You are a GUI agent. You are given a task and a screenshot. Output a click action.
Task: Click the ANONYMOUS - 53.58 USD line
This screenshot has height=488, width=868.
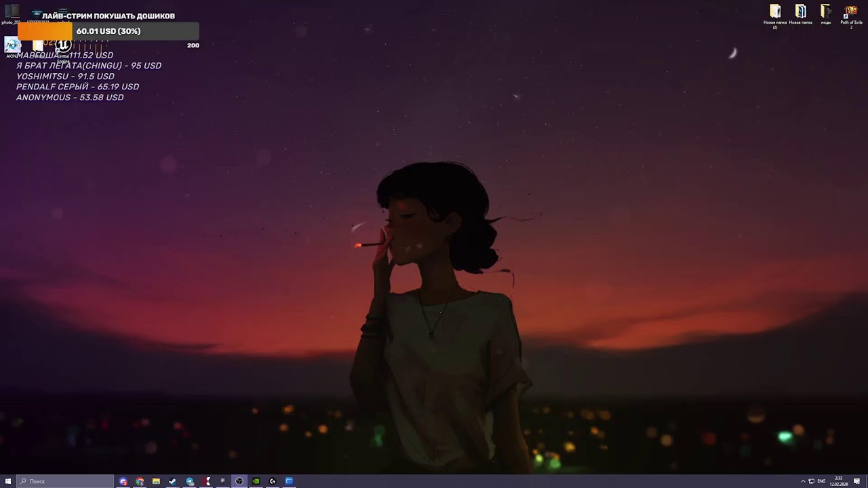[70, 98]
